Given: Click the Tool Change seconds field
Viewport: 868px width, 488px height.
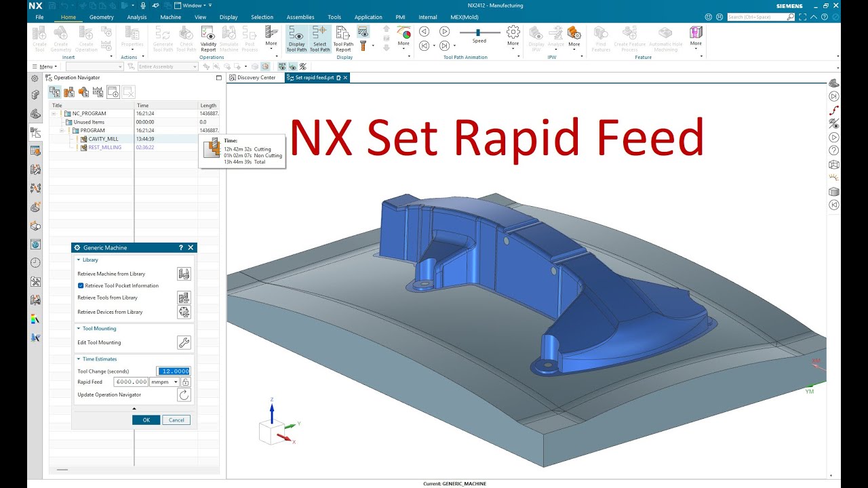Looking at the screenshot, I should [174, 371].
